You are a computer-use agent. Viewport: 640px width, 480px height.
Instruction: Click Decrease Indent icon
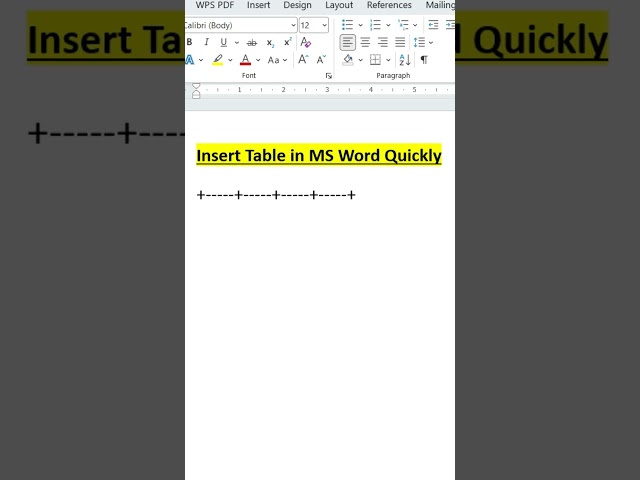pyautogui.click(x=433, y=25)
